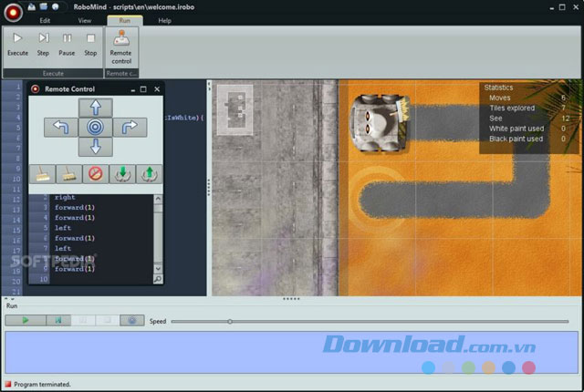Image resolution: width=584 pixels, height=392 pixels.
Task: Move robot forward with up arrow
Action: coord(95,108)
